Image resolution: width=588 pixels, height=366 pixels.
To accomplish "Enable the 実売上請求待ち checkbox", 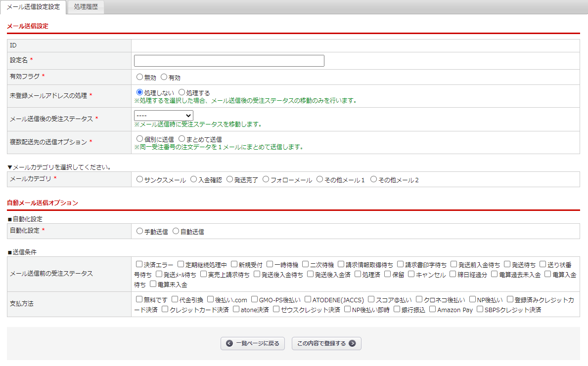I will [204, 274].
